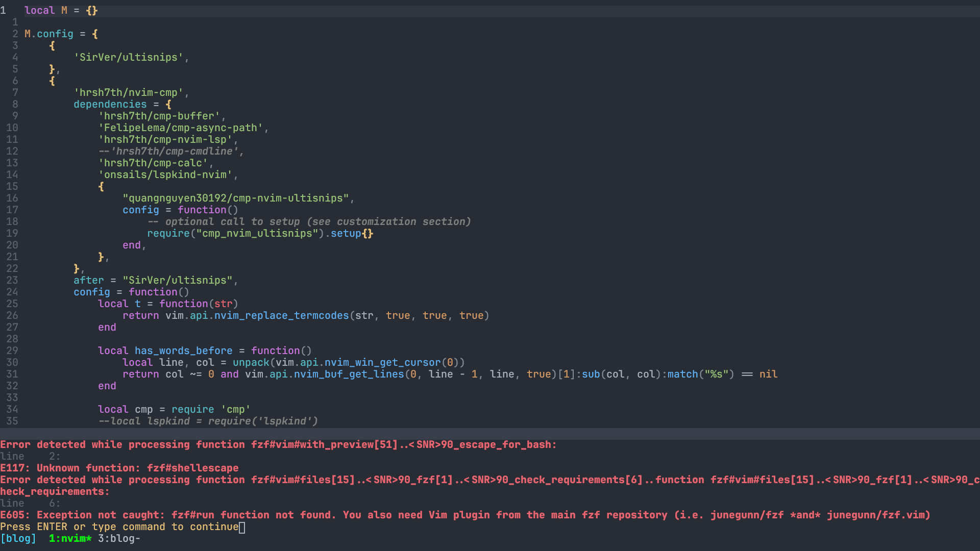
Task: Click the 'dependencies' key
Action: pyautogui.click(x=110, y=104)
